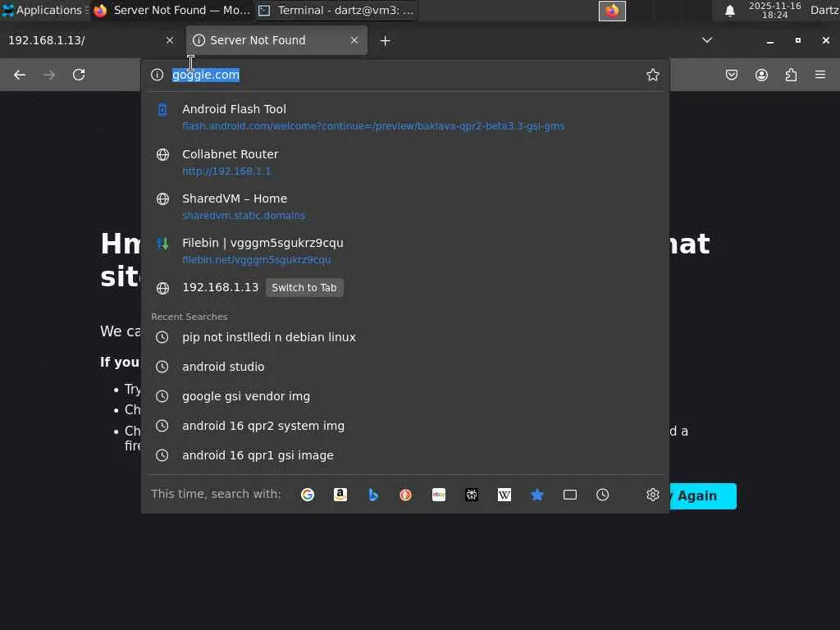This screenshot has width=840, height=630.
Task: Click the Dartz user label in panel
Action: click(824, 10)
